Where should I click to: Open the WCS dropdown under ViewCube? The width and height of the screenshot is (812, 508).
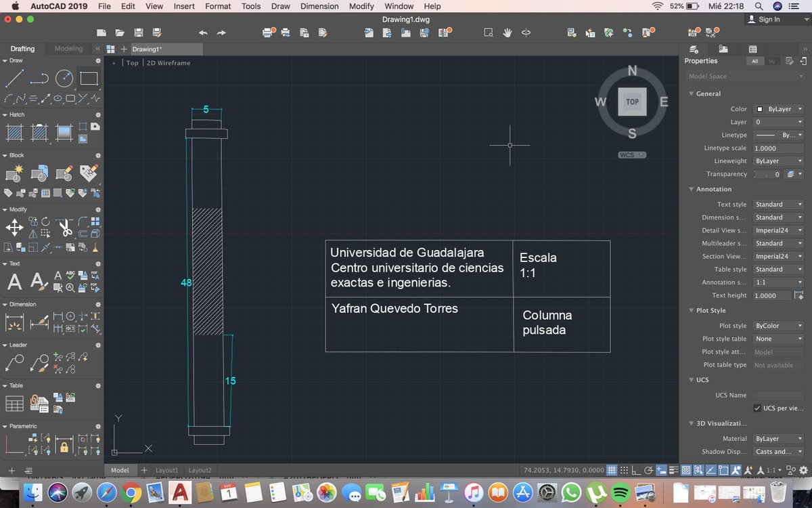tap(632, 155)
